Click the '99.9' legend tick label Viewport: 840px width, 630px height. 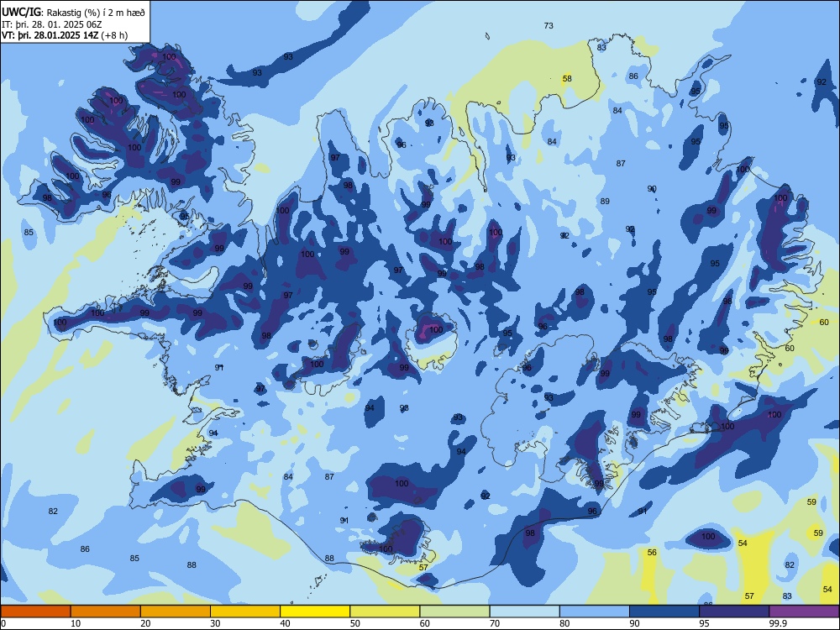coord(778,623)
